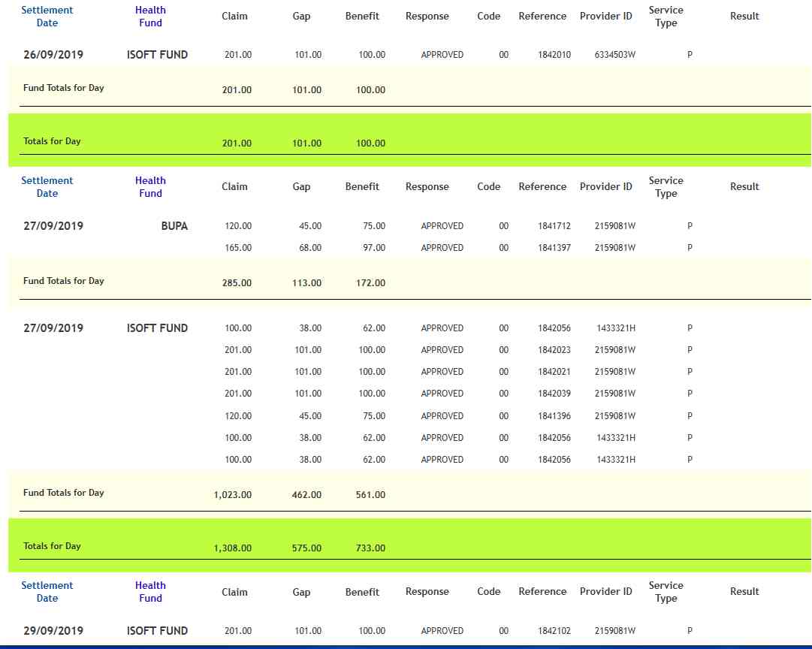Click the 172.00 fund total benefit
This screenshot has height=649, width=812.
pyautogui.click(x=370, y=282)
